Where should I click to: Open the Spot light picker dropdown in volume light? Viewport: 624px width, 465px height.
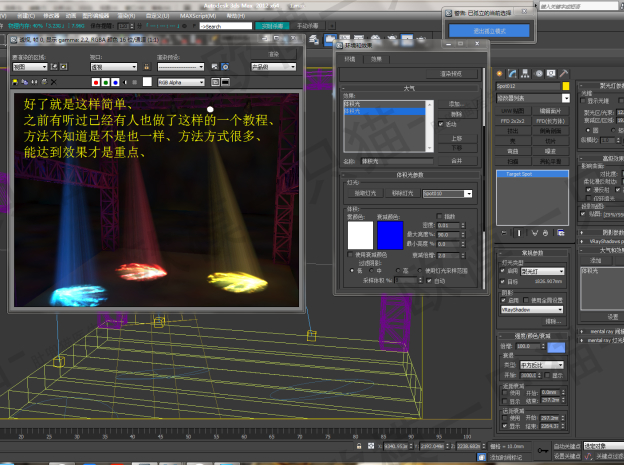coord(447,193)
